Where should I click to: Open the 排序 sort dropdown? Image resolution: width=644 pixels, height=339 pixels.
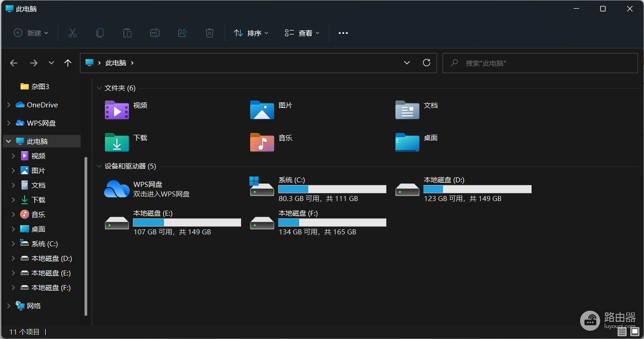coord(251,33)
